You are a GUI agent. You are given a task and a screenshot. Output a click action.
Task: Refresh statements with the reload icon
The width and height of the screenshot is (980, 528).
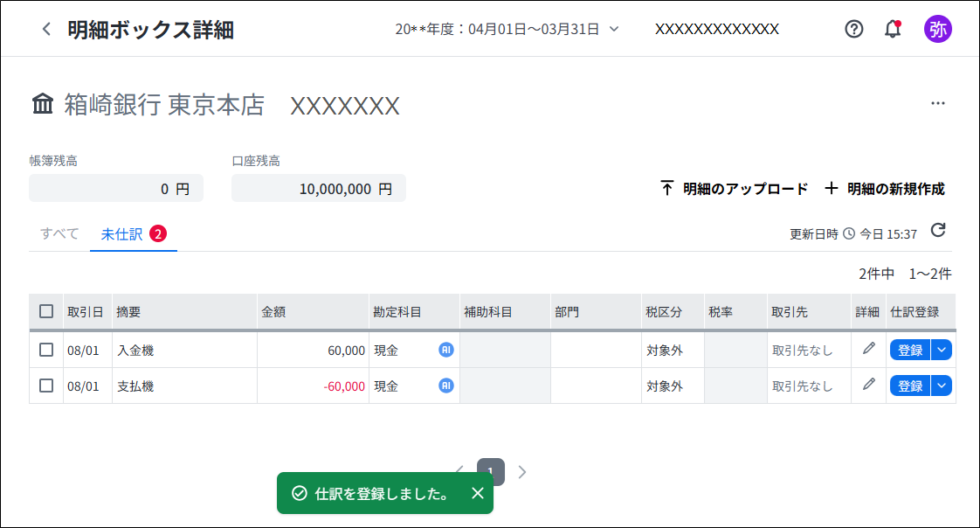(x=938, y=230)
